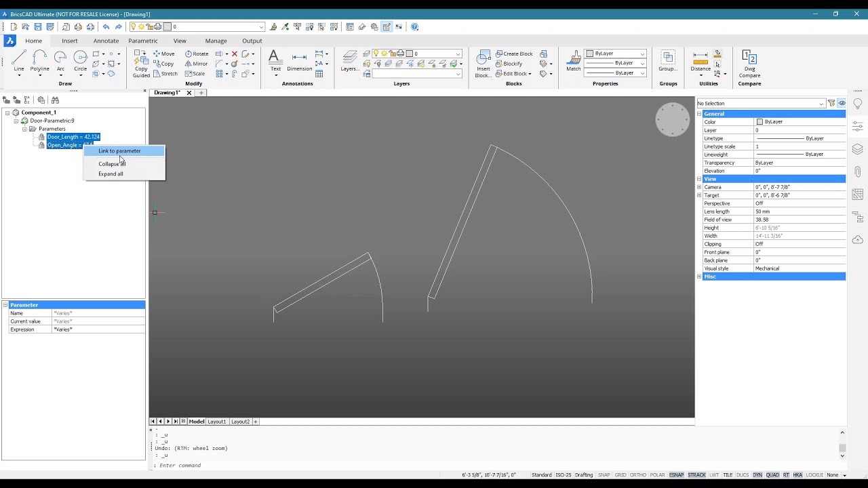Open the Parametric ribbon tab
The height and width of the screenshot is (488, 868).
[142, 41]
